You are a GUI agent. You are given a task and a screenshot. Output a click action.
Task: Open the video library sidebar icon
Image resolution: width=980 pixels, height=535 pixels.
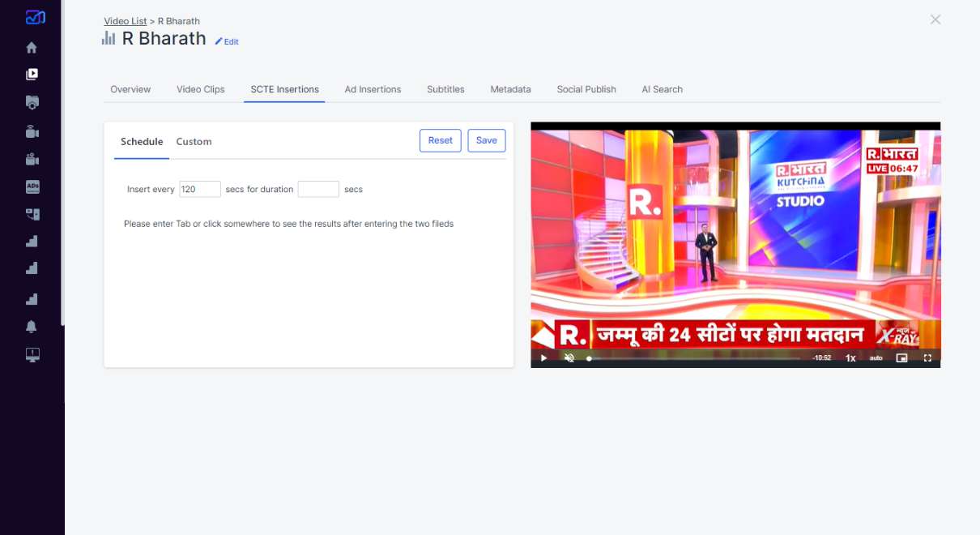[32, 75]
